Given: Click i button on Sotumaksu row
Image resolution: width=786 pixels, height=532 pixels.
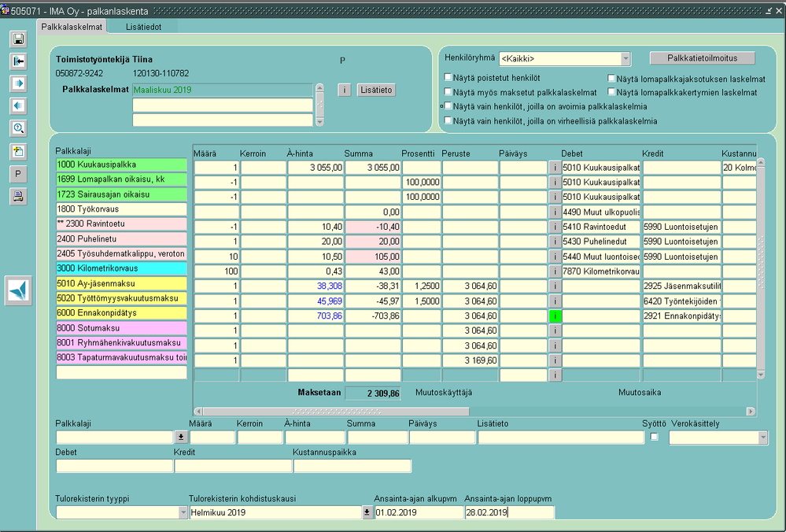Looking at the screenshot, I should pyautogui.click(x=555, y=331).
